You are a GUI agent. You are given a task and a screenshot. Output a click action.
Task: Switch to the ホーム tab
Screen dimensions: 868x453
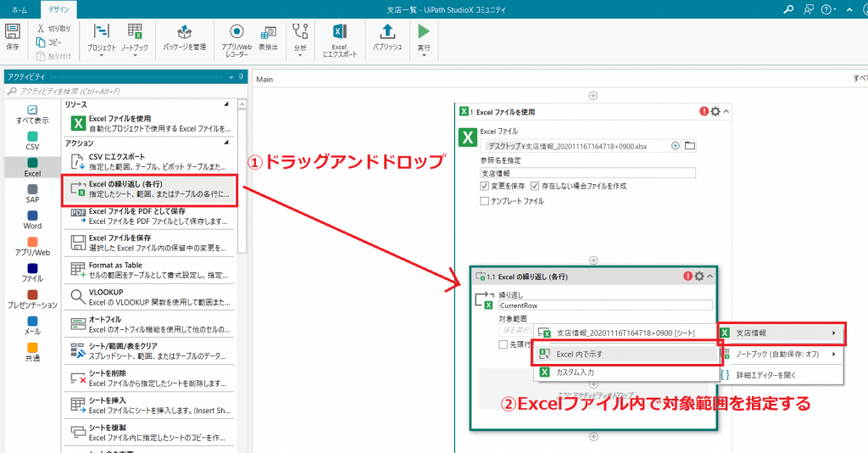19,9
